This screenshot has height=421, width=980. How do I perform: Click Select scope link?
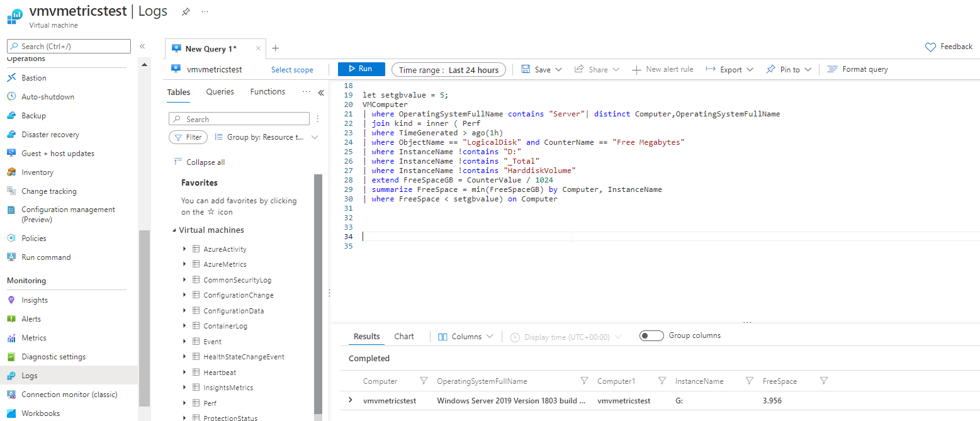point(292,70)
